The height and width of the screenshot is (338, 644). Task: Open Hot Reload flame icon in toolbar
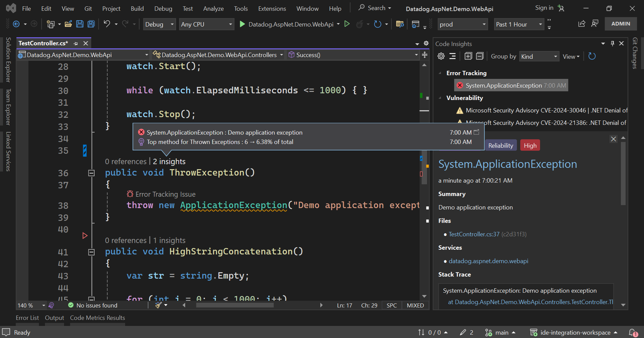pos(360,24)
